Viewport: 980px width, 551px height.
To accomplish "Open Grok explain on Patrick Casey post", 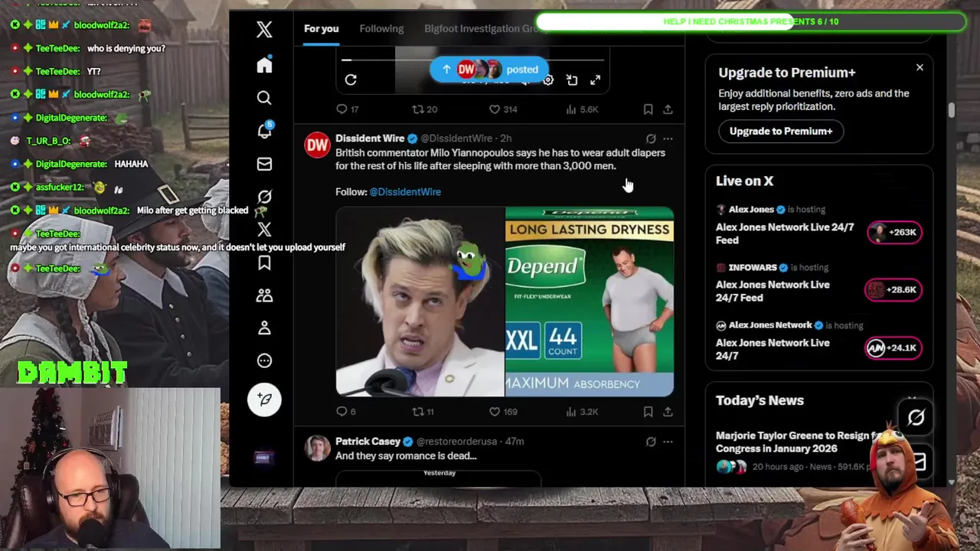I will [x=651, y=442].
